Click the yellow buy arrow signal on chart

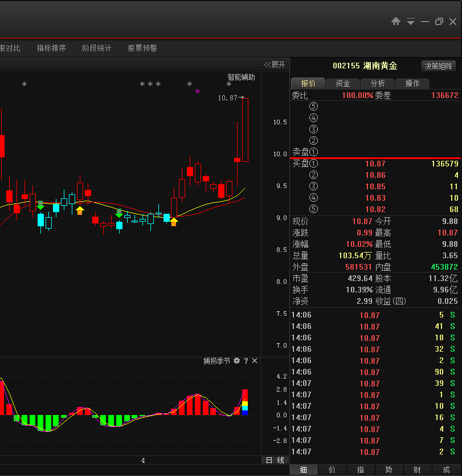click(x=80, y=210)
